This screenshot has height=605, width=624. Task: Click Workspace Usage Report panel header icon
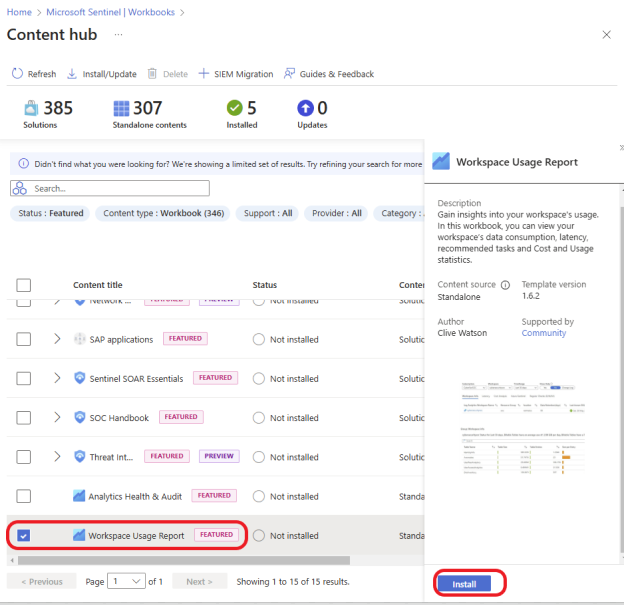441,161
